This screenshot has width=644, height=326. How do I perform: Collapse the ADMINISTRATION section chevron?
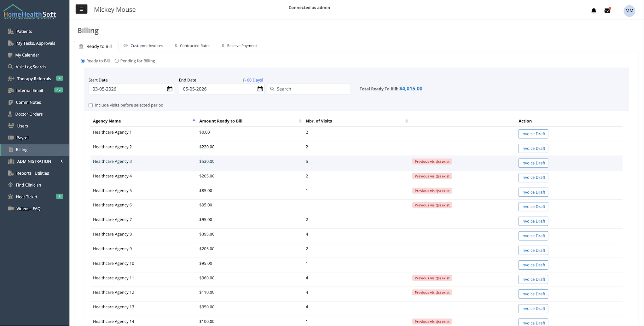pyautogui.click(x=62, y=161)
